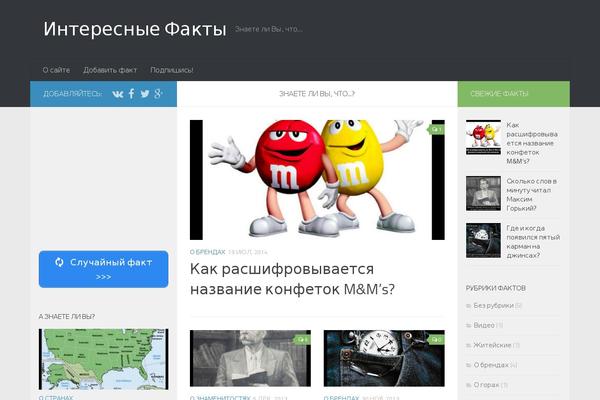Click comment badge on Gorky photo
This screenshot has width=600, height=400.
click(302, 340)
